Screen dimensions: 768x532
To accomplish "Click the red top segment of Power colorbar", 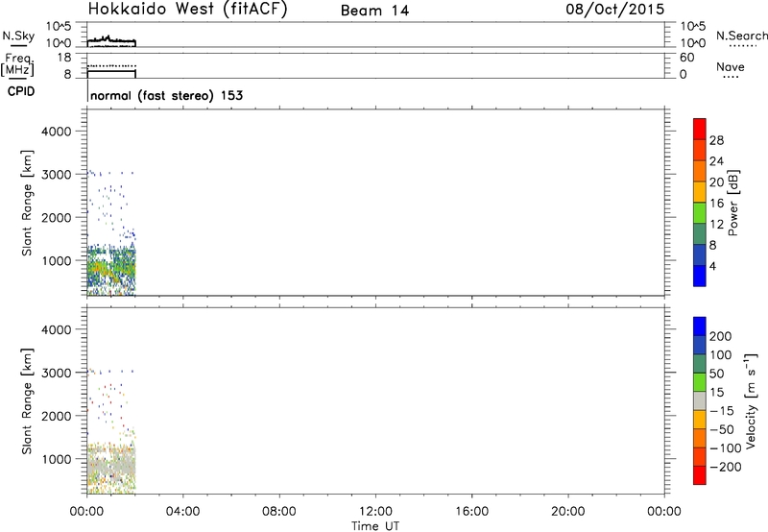I will coord(700,129).
